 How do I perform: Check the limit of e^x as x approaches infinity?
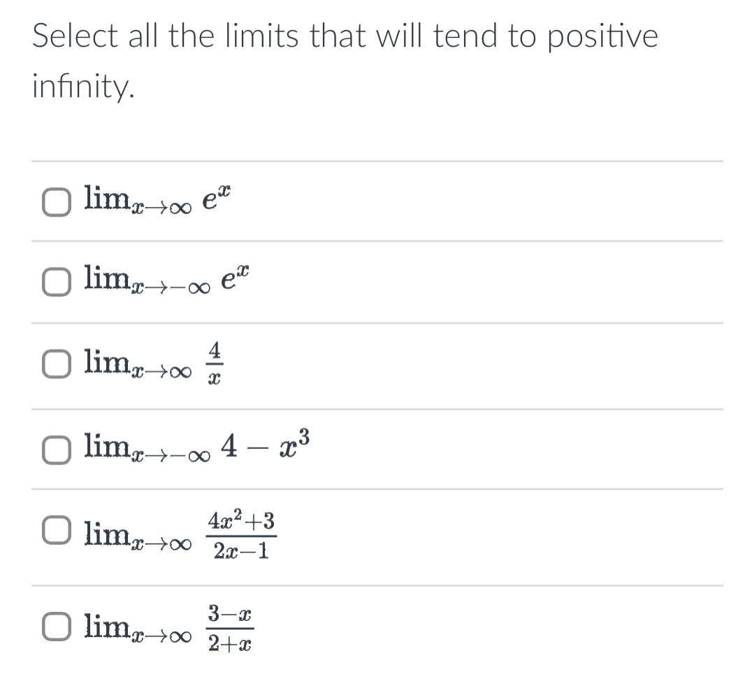point(57,202)
